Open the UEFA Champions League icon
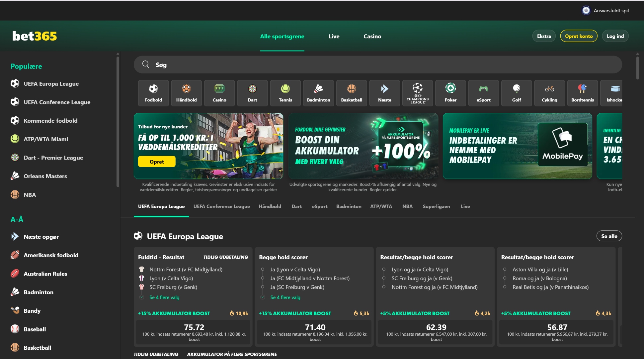This screenshot has height=359, width=644. [417, 93]
